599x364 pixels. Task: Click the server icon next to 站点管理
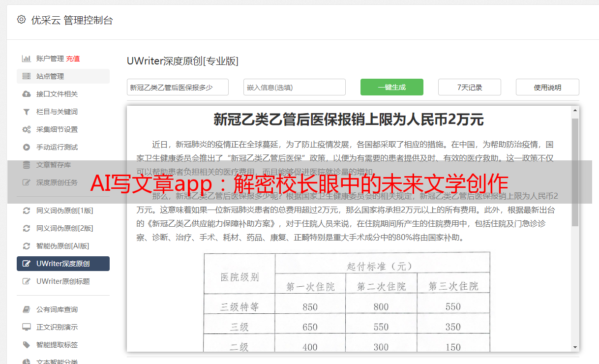(x=26, y=76)
